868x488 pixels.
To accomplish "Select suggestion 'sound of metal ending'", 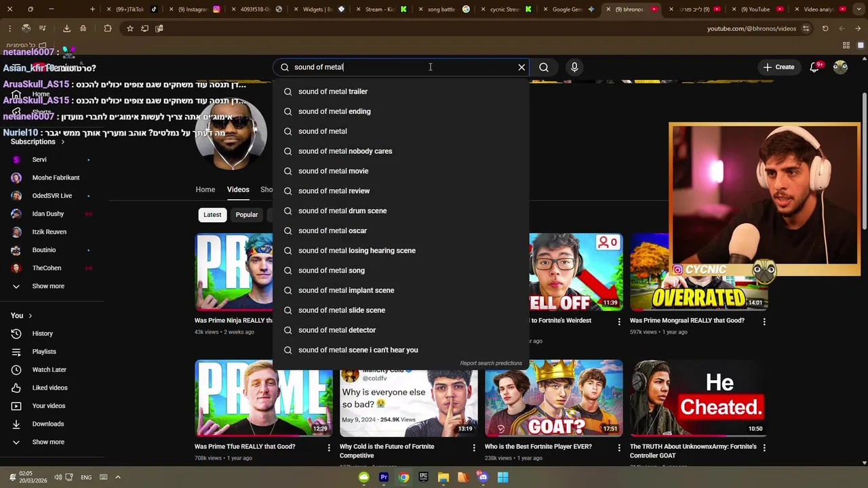I will (x=401, y=111).
